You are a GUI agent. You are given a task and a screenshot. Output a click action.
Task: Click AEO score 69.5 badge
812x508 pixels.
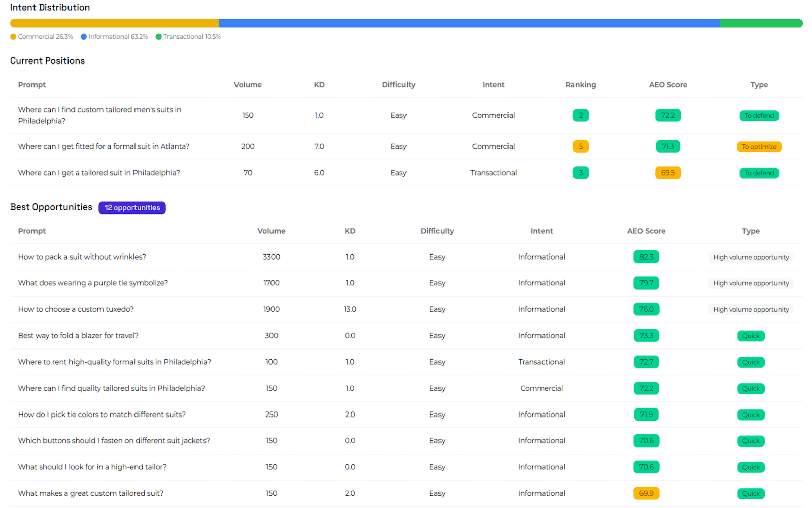[x=668, y=173]
